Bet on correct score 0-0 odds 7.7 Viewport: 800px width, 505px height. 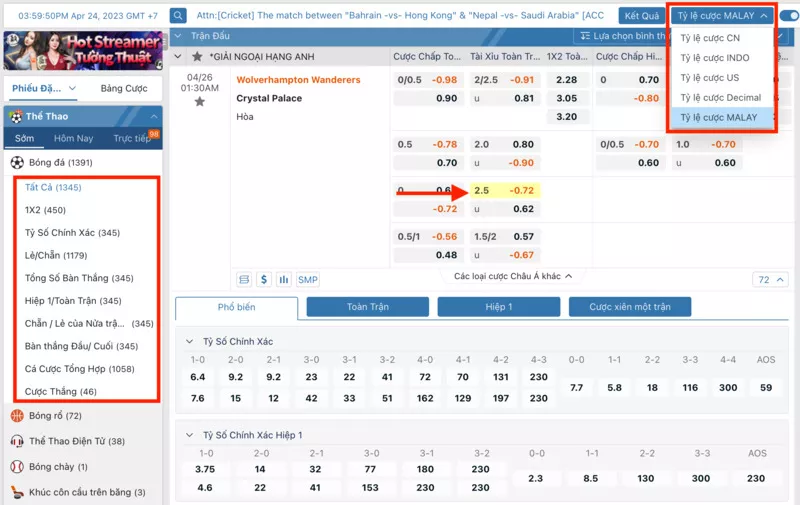coord(577,388)
